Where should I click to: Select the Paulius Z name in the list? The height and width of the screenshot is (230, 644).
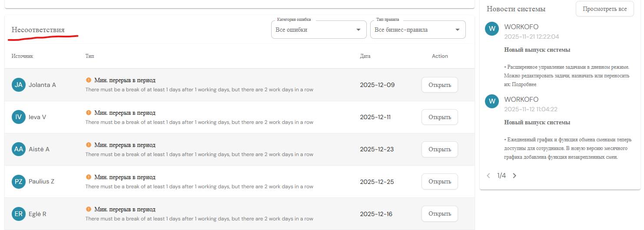(x=41, y=181)
